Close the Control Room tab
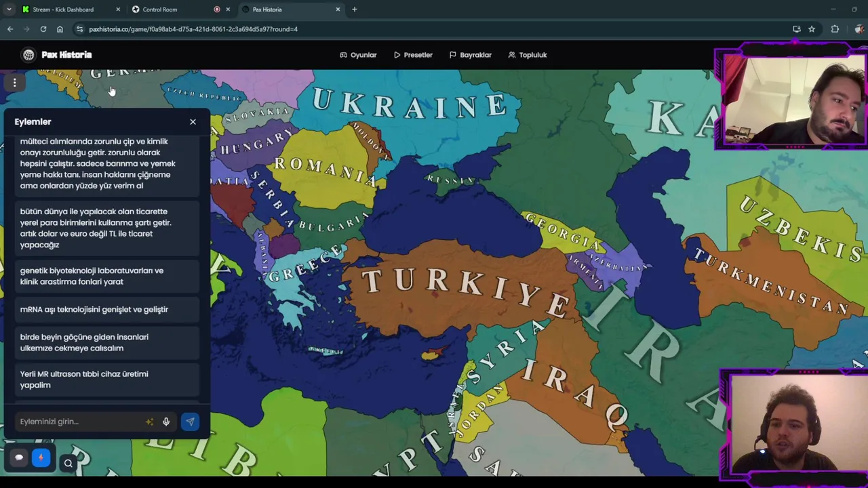Viewport: 868px width, 488px height. click(228, 9)
